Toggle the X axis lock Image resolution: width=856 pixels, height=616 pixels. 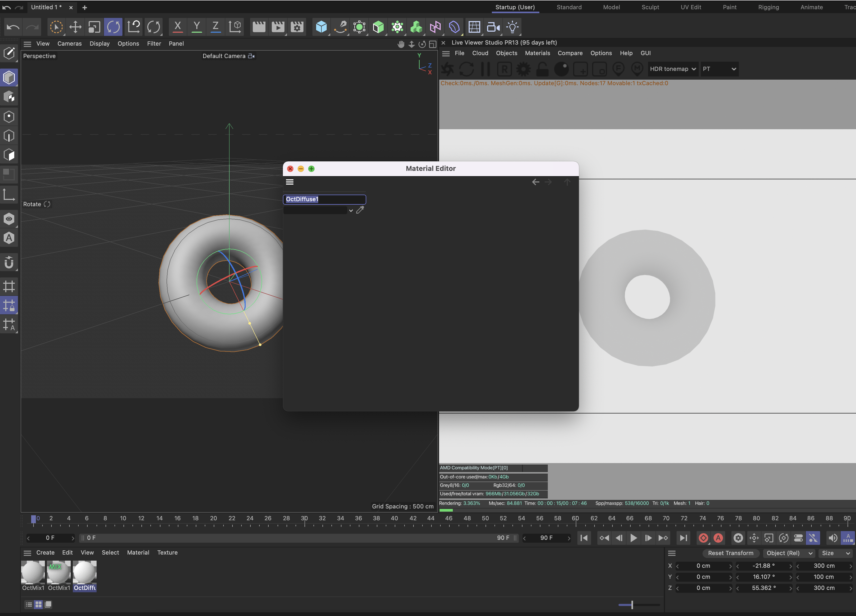click(177, 27)
